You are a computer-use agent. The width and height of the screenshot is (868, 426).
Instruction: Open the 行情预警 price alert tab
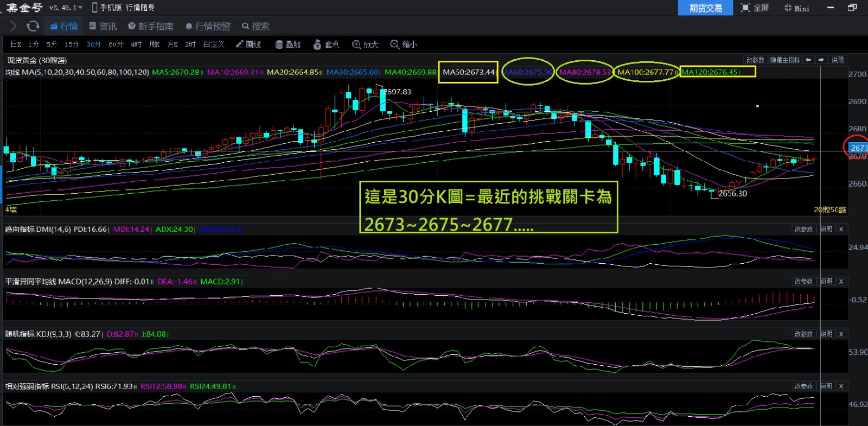208,26
